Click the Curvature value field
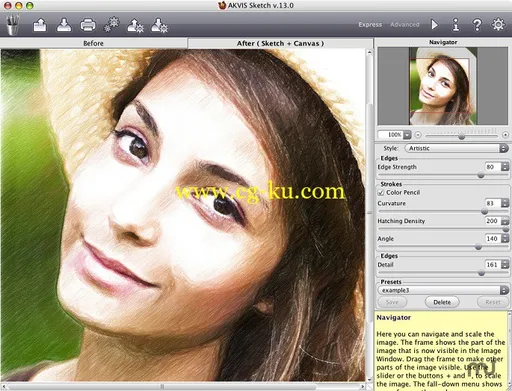The height and width of the screenshot is (391, 512). click(493, 203)
